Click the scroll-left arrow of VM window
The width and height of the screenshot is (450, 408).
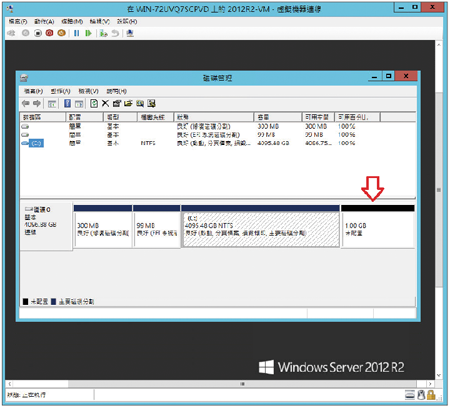point(10,384)
